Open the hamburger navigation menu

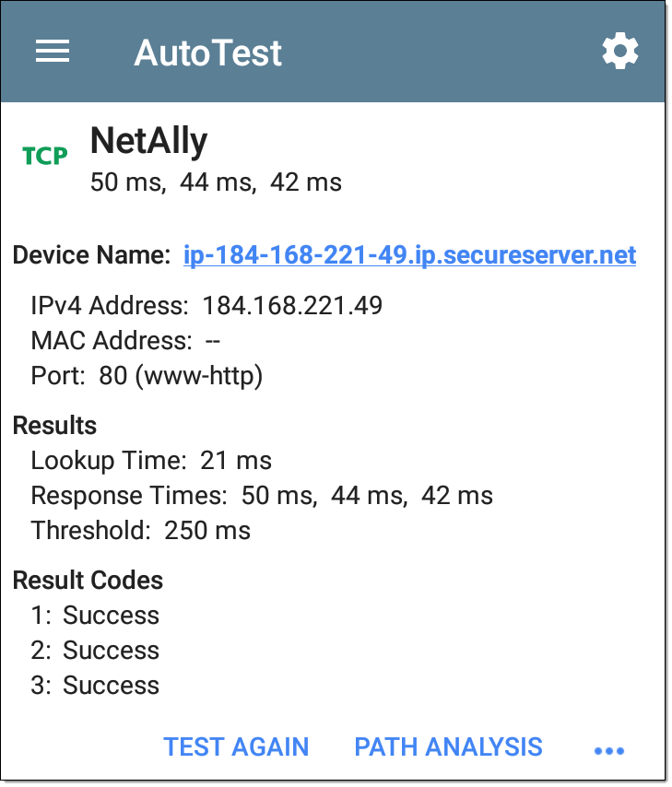(53, 52)
